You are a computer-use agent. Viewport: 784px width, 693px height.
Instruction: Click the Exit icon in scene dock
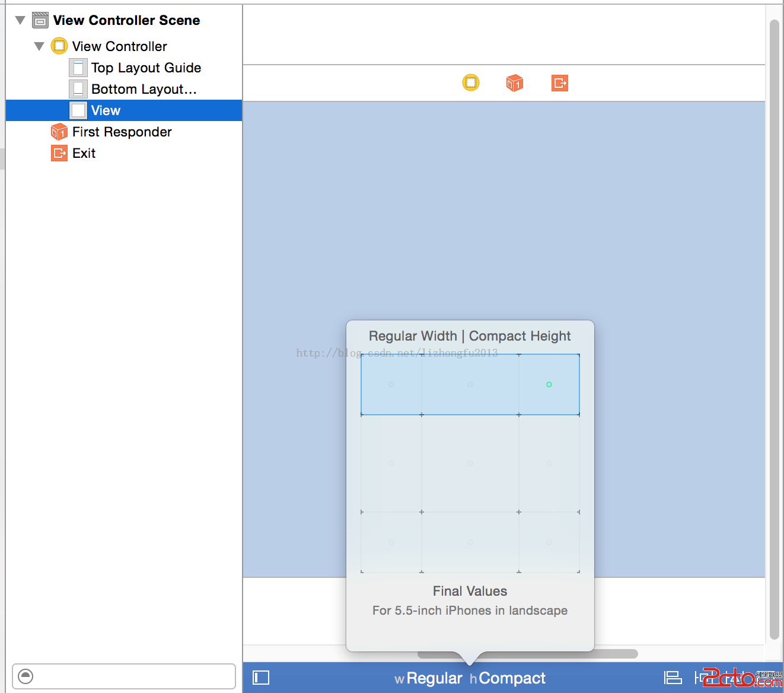point(560,83)
